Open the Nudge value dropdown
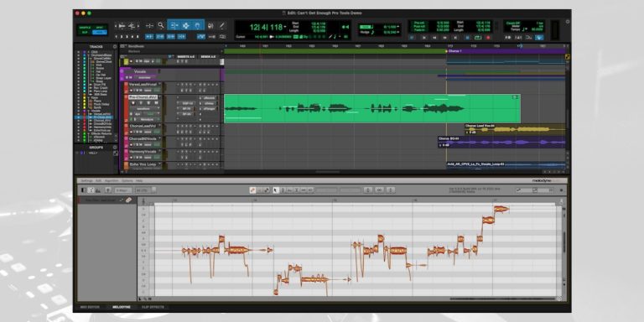644x322 pixels. click(x=398, y=32)
